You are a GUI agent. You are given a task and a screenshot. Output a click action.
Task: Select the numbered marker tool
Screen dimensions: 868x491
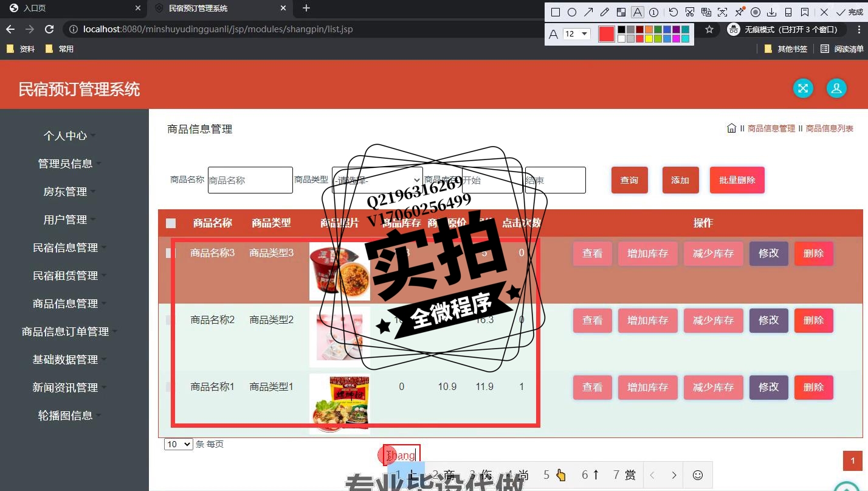(654, 12)
